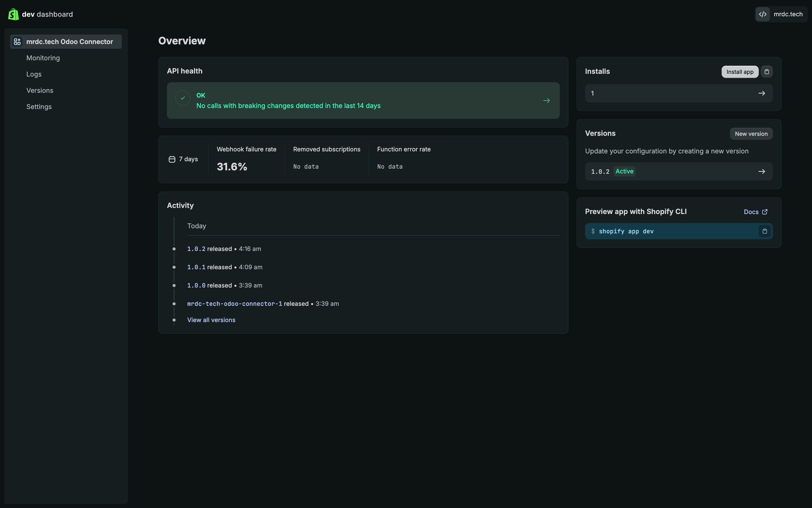This screenshot has height=508, width=812.
Task: Open the 7 days date range selector
Action: coord(184,159)
